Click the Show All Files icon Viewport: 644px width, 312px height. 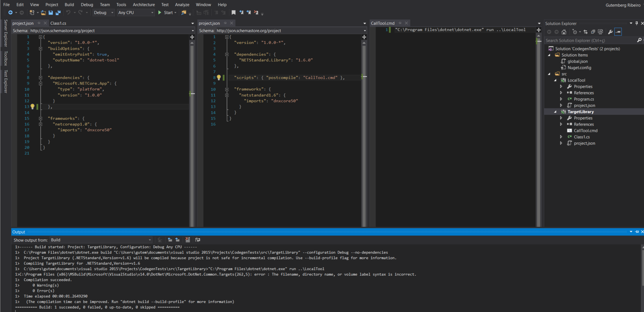(x=600, y=32)
